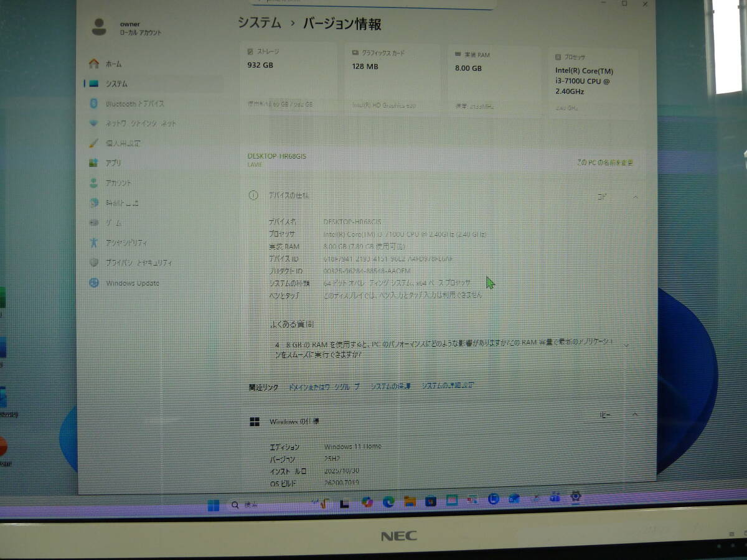
Task: Click the Settings gear on taskbar
Action: (x=576, y=497)
